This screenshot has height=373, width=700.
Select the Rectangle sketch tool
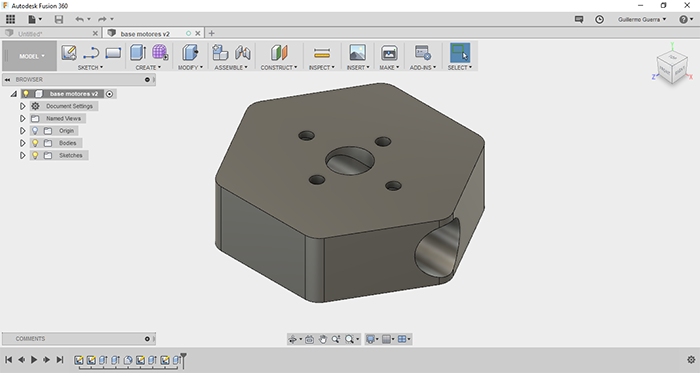coord(113,53)
